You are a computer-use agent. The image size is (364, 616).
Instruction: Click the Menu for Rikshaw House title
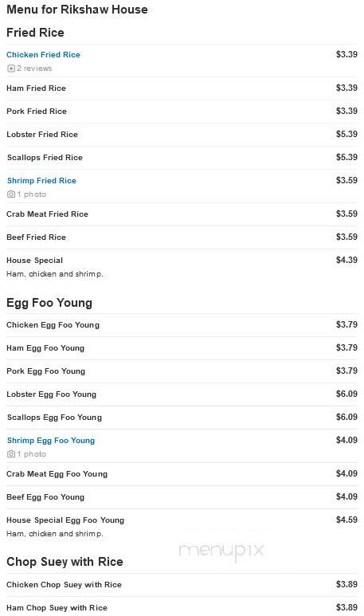tap(77, 10)
